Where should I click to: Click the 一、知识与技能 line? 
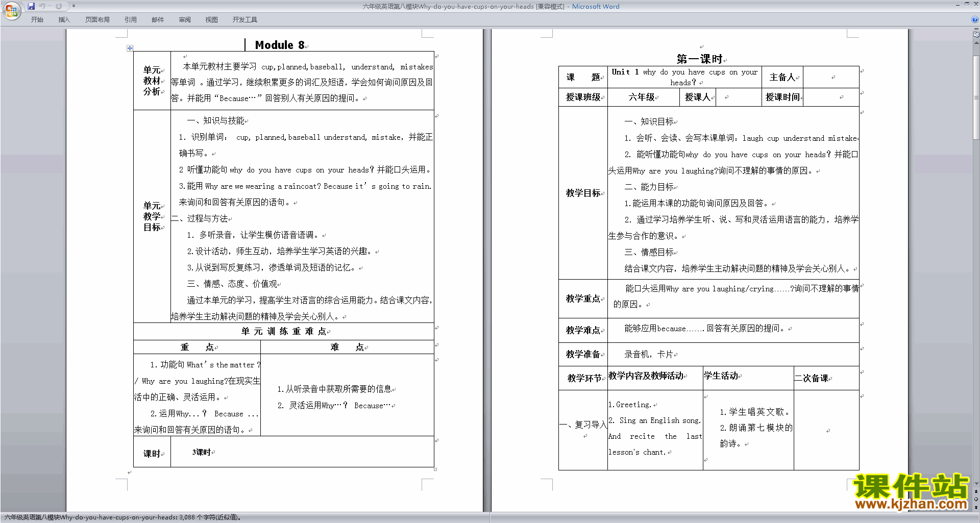(216, 121)
